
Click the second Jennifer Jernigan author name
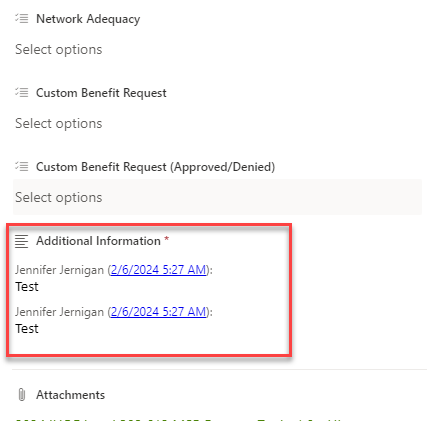coord(59,312)
